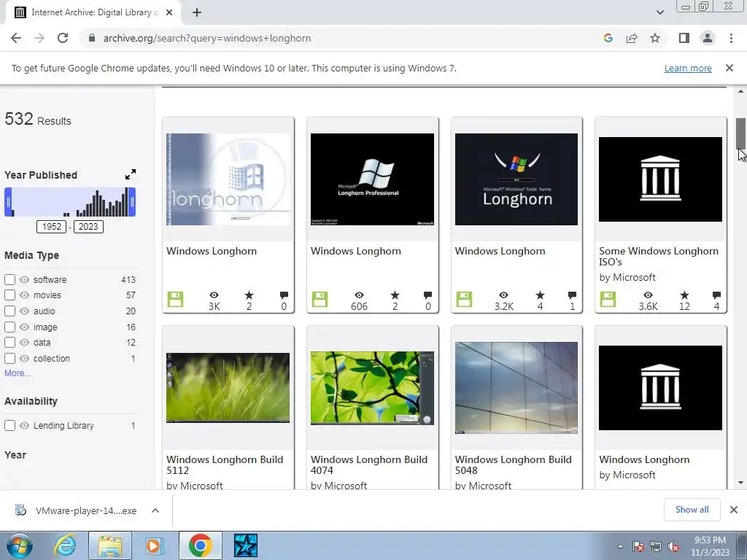Open Windows Longhorn Build 5112 title link
Viewport: 747px width, 560px height.
(x=225, y=464)
